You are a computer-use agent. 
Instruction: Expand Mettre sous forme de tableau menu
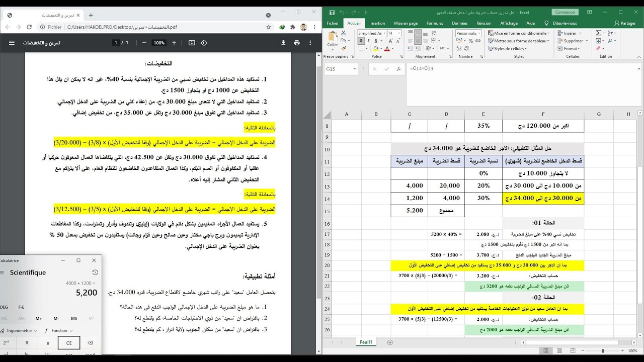point(519,41)
